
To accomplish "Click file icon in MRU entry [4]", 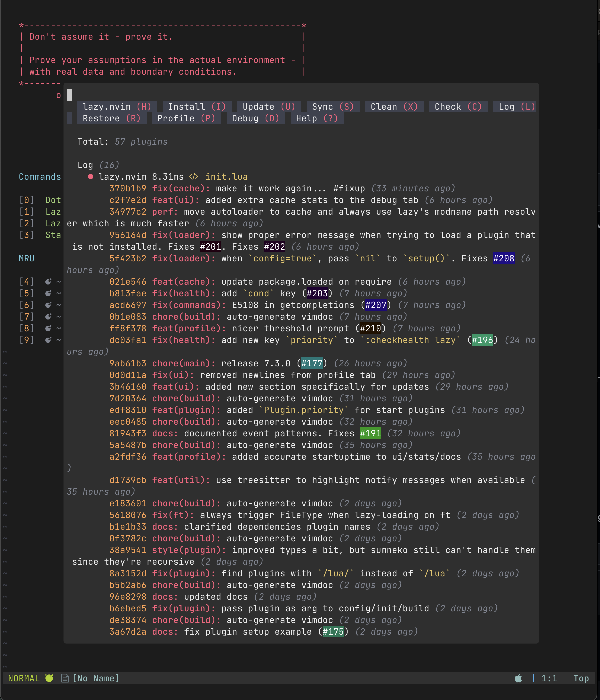I will click(48, 282).
